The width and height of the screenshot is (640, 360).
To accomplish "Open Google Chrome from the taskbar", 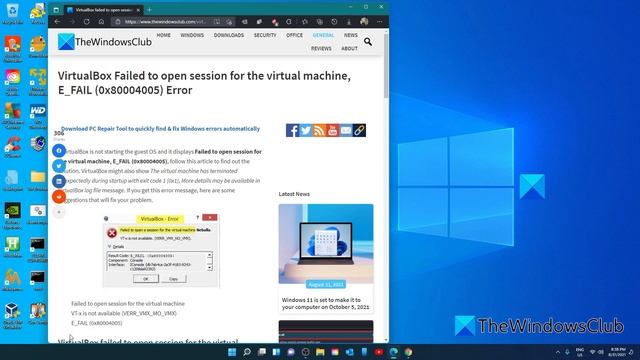I will click(408, 352).
